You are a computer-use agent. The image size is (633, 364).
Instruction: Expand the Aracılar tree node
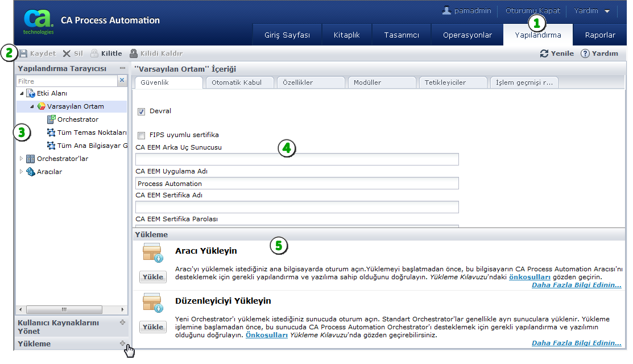pyautogui.click(x=22, y=172)
